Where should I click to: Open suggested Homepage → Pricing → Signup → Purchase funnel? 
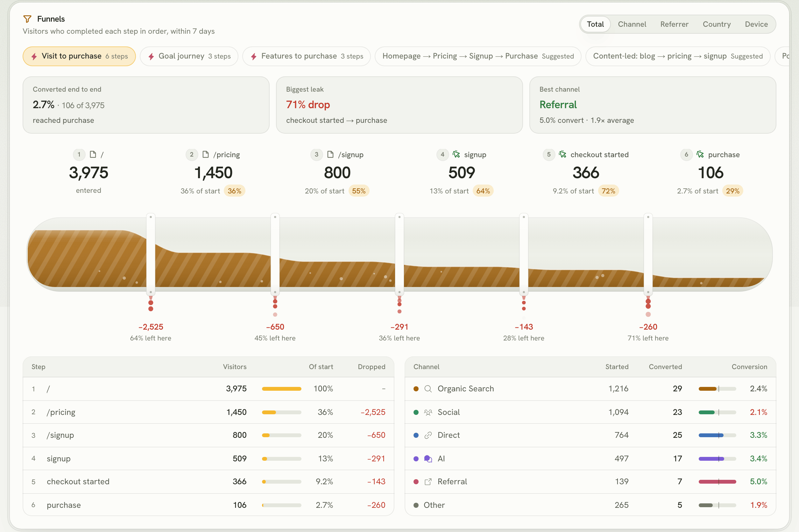coord(478,56)
